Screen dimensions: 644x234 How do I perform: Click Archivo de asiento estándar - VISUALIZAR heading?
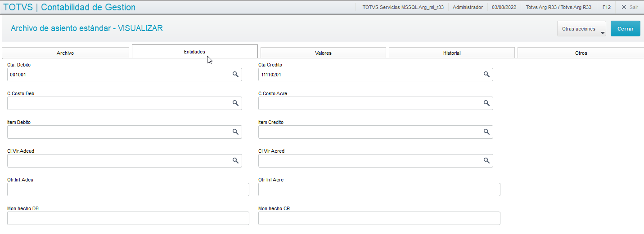point(87,28)
